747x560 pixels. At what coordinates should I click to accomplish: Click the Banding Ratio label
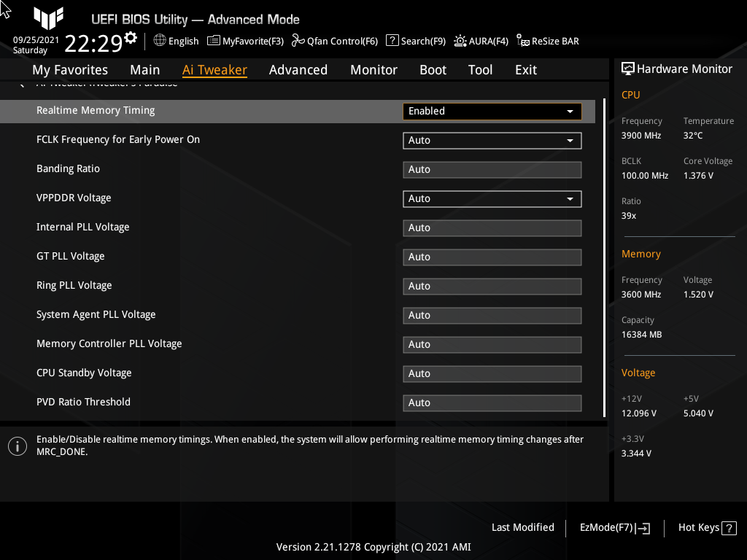point(68,168)
